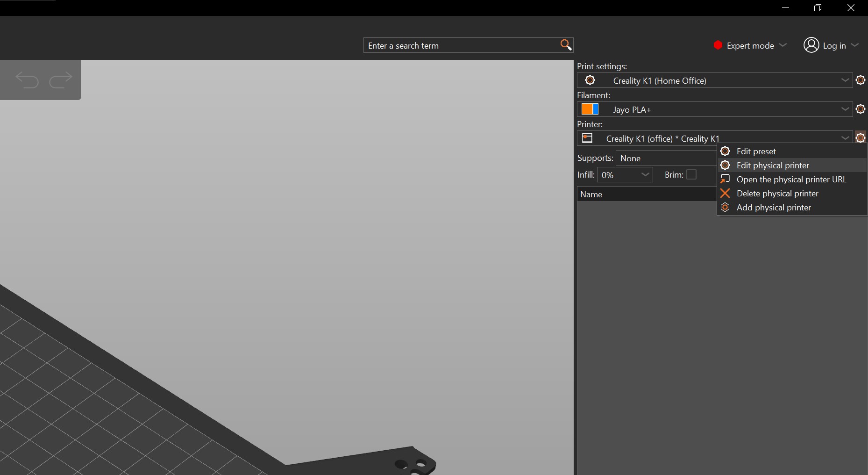This screenshot has height=475, width=868.
Task: Toggle the Brim checkbox
Action: click(x=691, y=174)
